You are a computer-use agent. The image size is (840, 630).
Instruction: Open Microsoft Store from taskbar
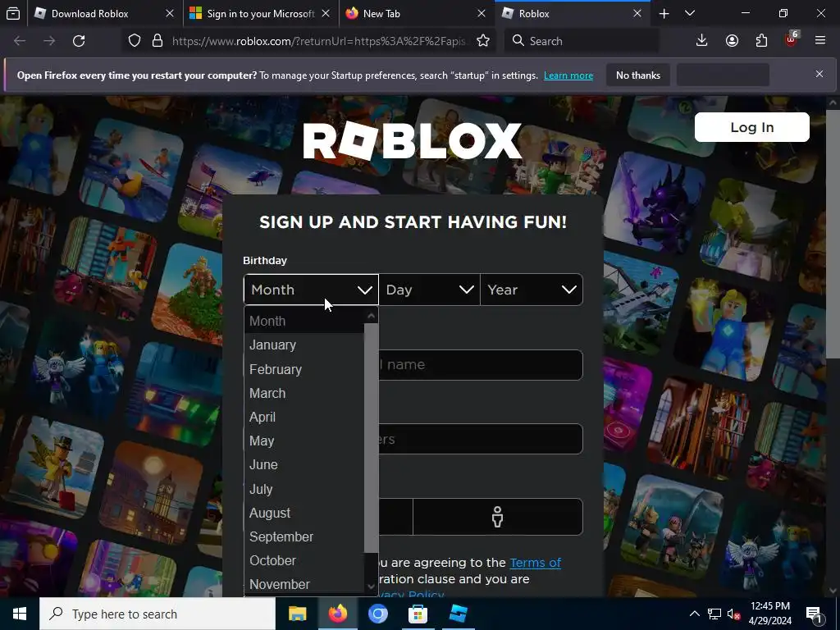point(418,614)
